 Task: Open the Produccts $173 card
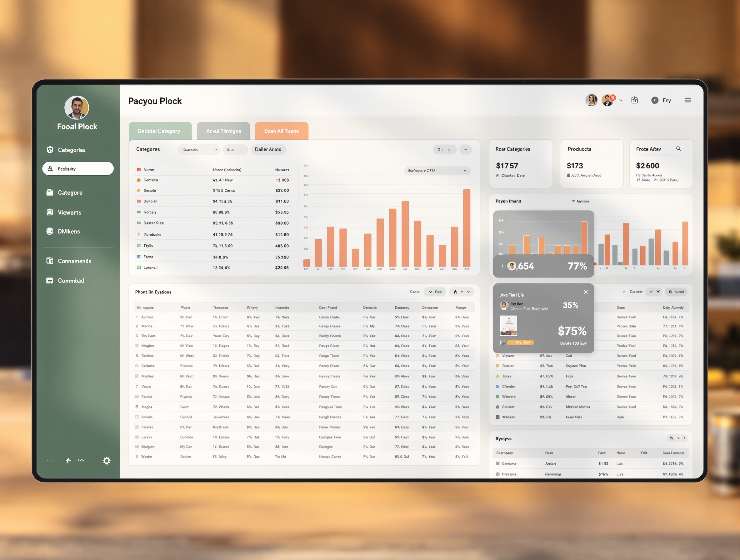(592, 164)
